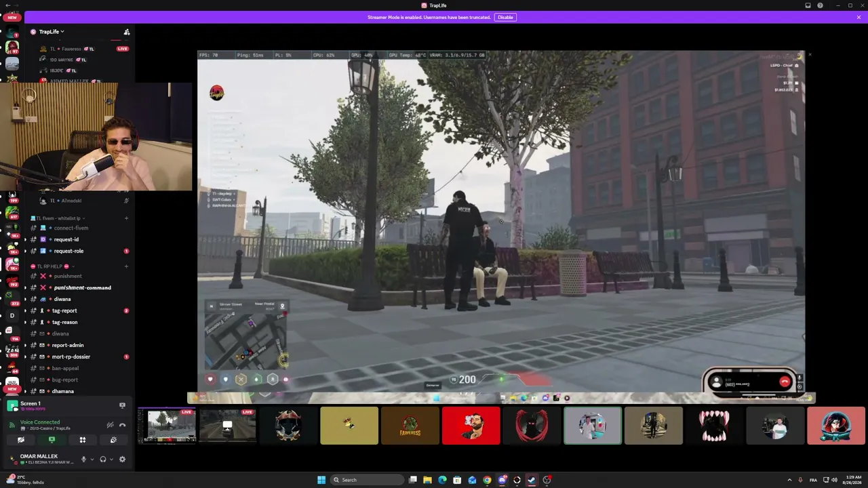Open the server icon labeled D
This screenshot has width=868, height=488.
click(12, 315)
